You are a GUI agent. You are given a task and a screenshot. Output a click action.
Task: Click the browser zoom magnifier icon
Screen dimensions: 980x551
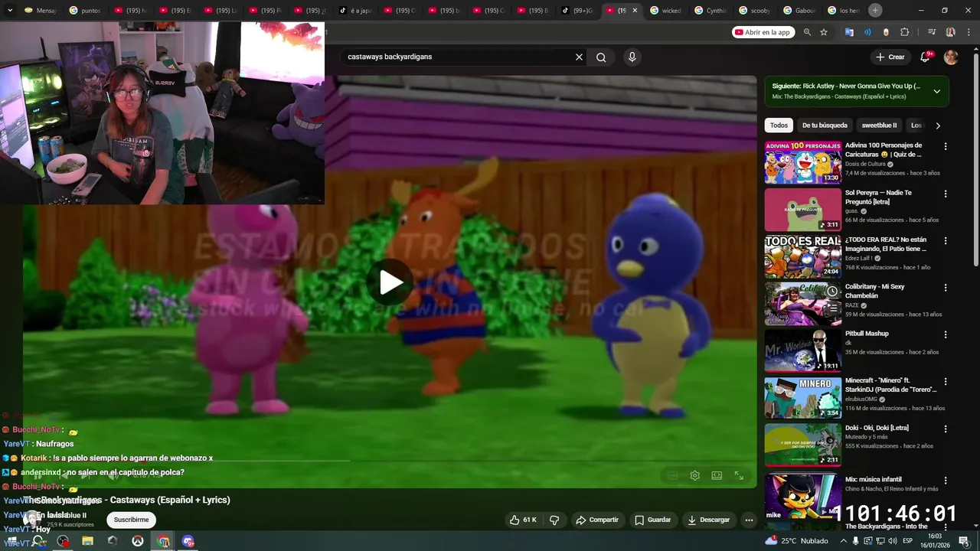(x=807, y=32)
